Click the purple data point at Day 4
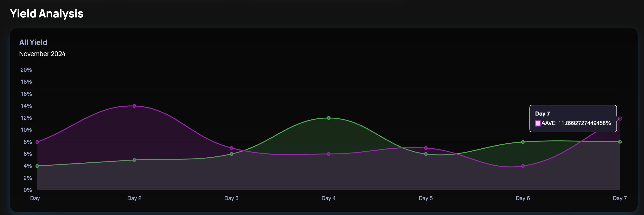 [328, 154]
